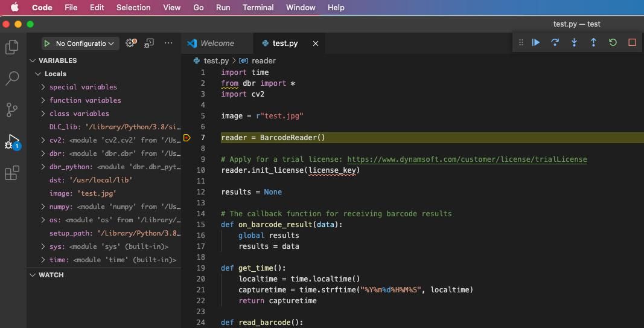Open the No Configurations dropdown
The image size is (644, 328).
coord(84,43)
